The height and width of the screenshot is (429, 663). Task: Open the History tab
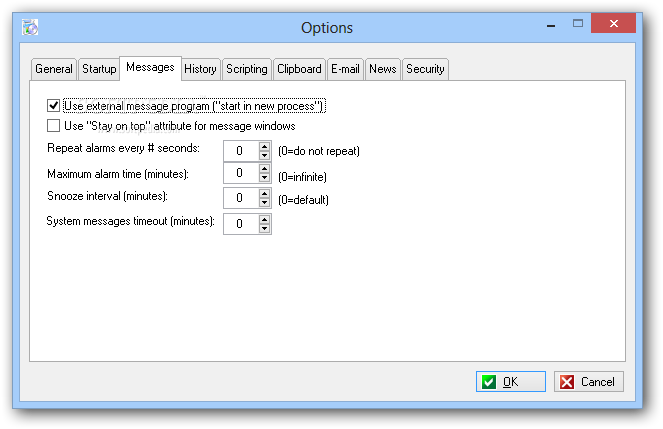tap(200, 69)
